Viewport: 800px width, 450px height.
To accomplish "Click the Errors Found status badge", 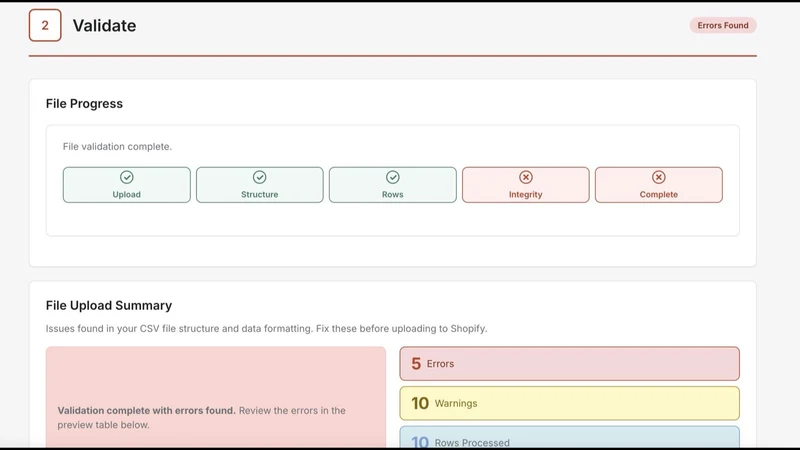I will pyautogui.click(x=723, y=26).
